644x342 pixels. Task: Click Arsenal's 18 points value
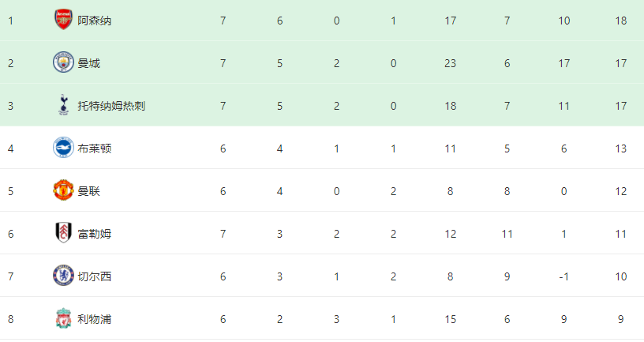point(620,21)
